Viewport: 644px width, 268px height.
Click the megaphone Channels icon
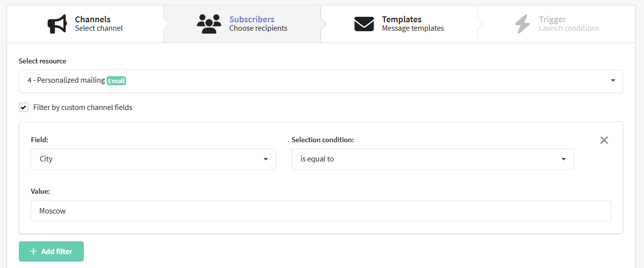coord(57,24)
